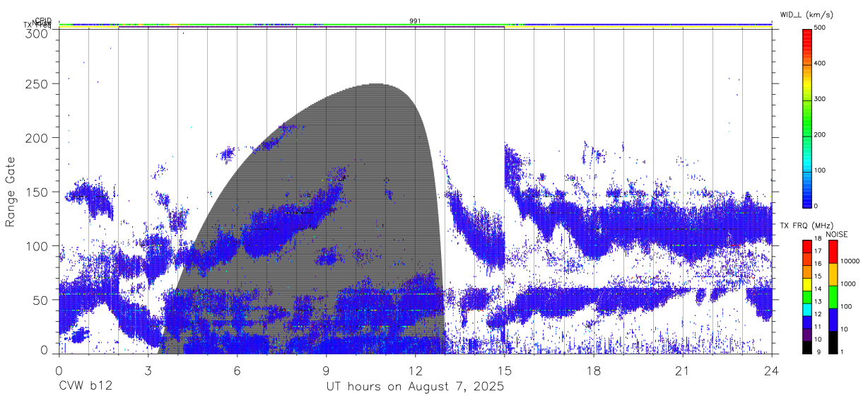Click the "400" label on the WID colorbar
This screenshot has width=868, height=401.
point(821,63)
